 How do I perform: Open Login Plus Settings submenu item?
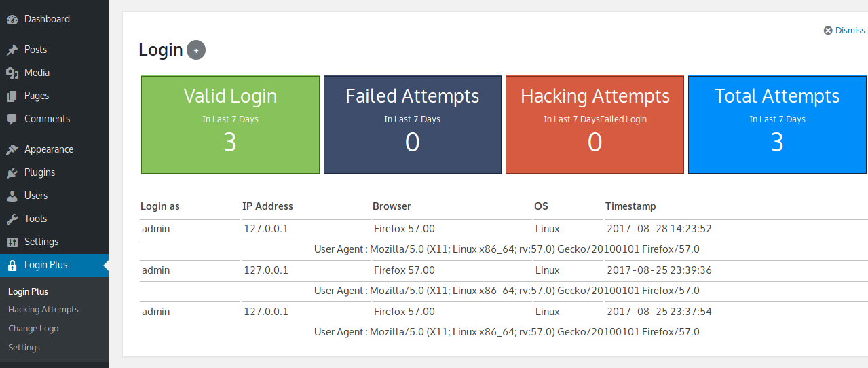[x=24, y=348]
